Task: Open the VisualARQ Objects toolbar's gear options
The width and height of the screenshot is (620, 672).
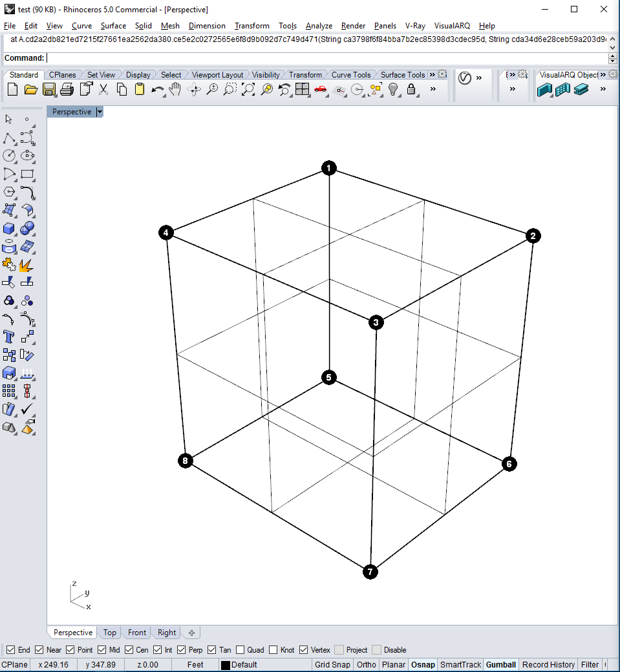Action: (613, 74)
